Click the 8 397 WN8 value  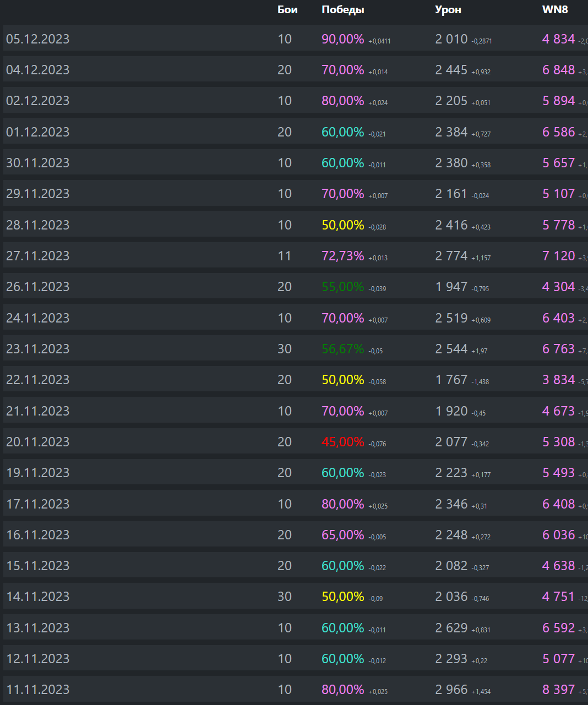(558, 690)
